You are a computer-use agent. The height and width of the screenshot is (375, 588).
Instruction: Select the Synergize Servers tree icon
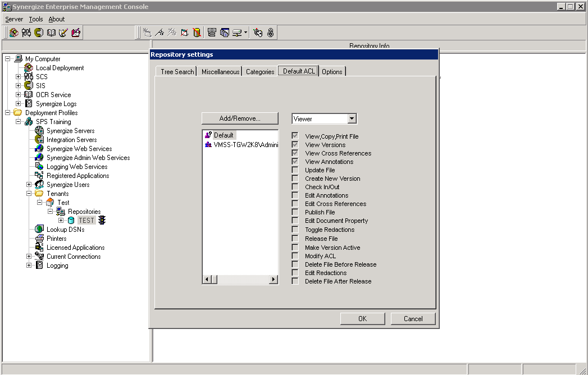[39, 130]
